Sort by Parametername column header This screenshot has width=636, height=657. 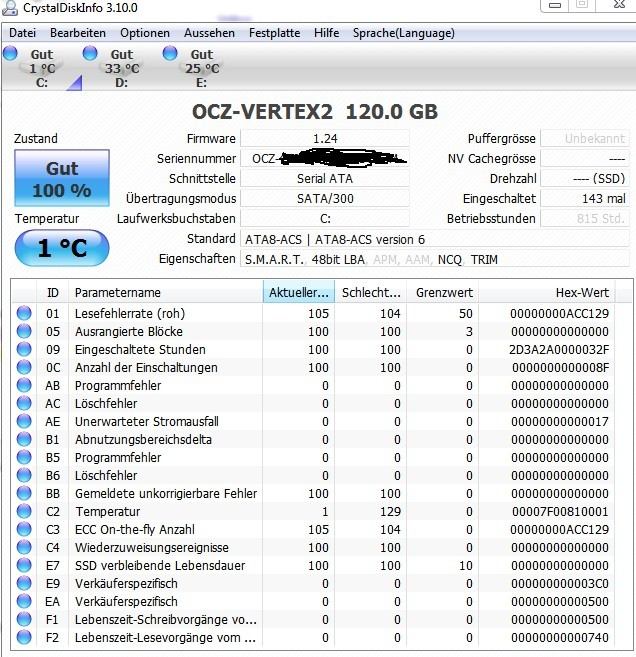165,292
